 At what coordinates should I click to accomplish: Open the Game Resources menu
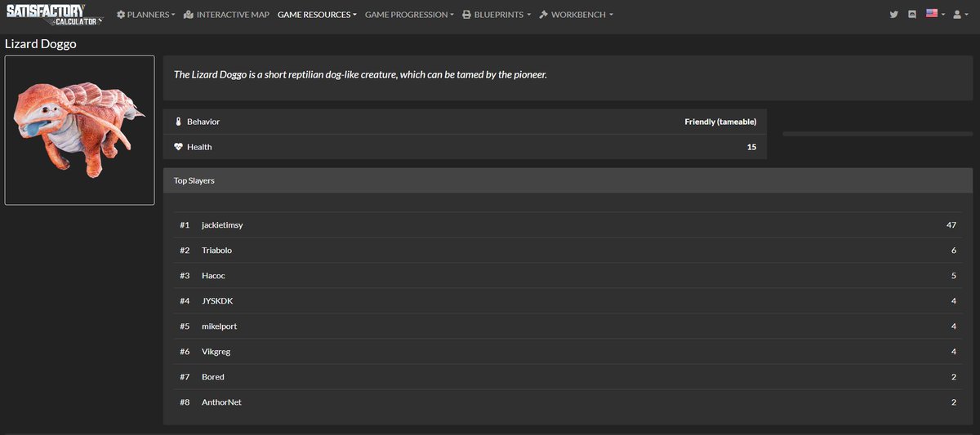(x=317, y=15)
